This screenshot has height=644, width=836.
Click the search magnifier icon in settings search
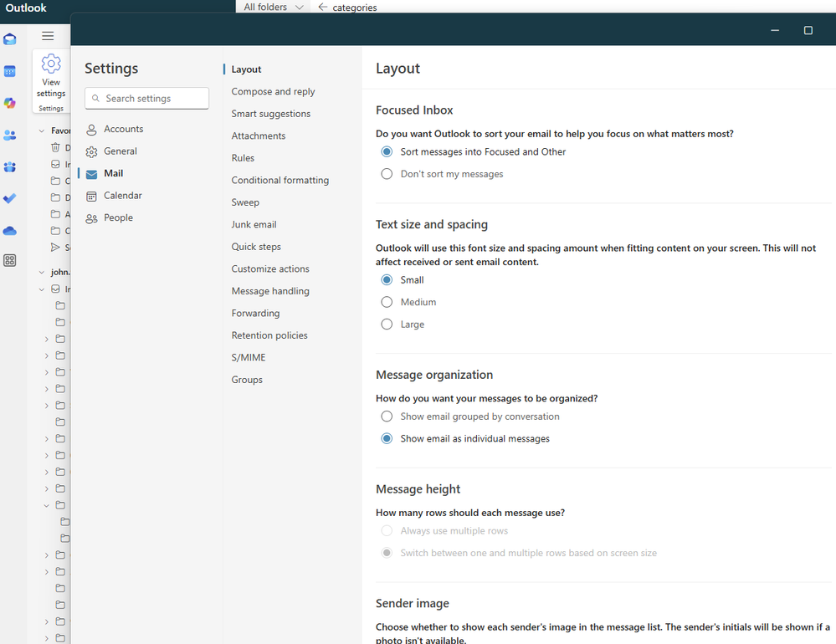point(95,98)
